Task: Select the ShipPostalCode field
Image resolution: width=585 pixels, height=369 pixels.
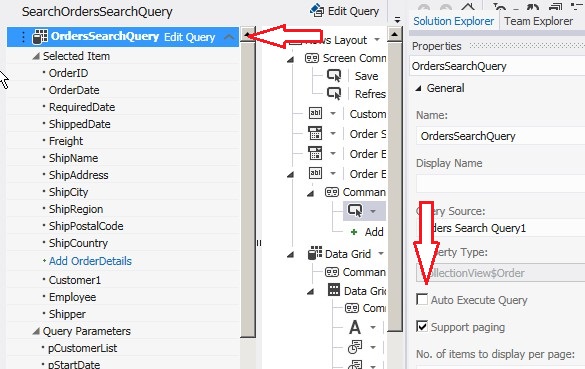Action: pyautogui.click(x=86, y=226)
